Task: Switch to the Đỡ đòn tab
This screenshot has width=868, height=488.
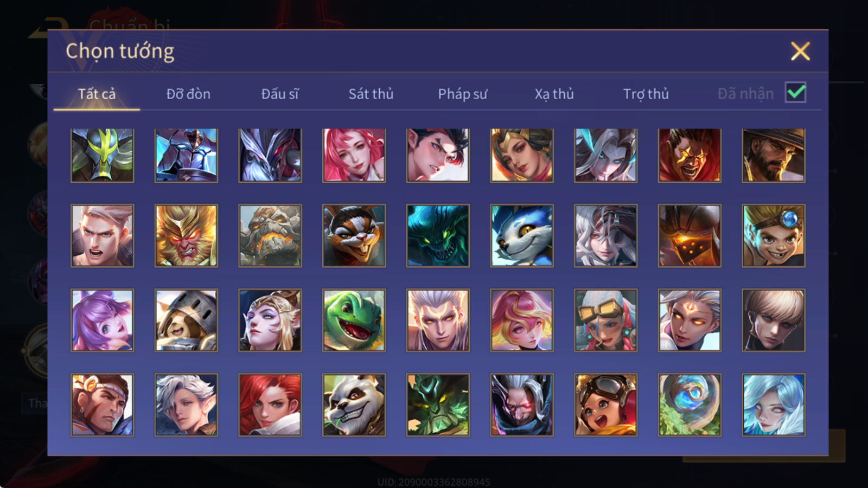Action: [188, 94]
